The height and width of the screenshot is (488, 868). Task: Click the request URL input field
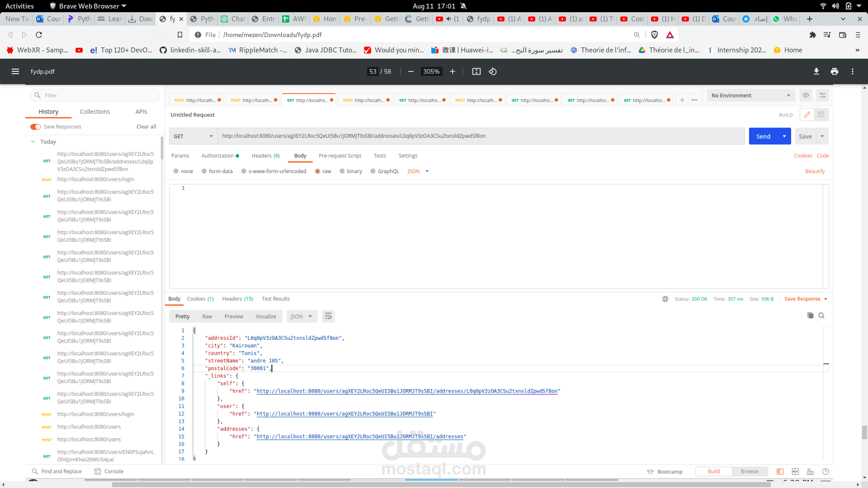(479, 136)
